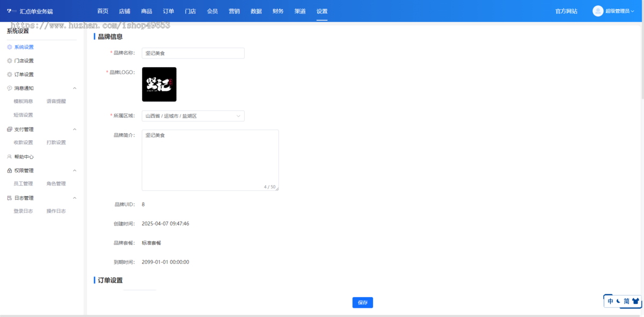
Task: Collapse the 日志管理 submenu chevron
Action: point(75,198)
